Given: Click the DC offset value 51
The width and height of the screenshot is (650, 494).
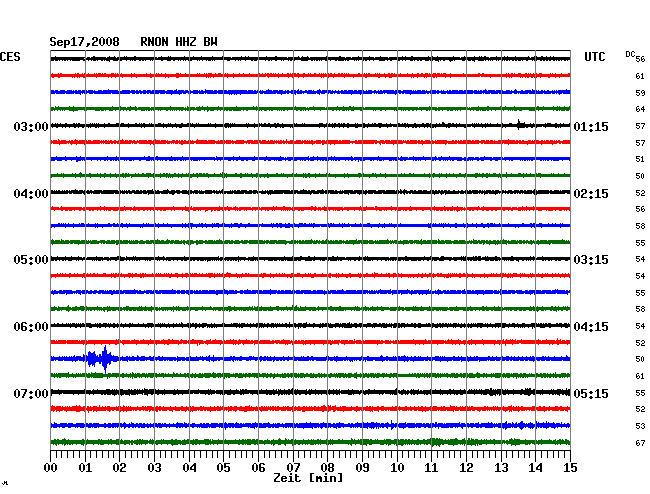Looking at the screenshot, I should point(640,159).
